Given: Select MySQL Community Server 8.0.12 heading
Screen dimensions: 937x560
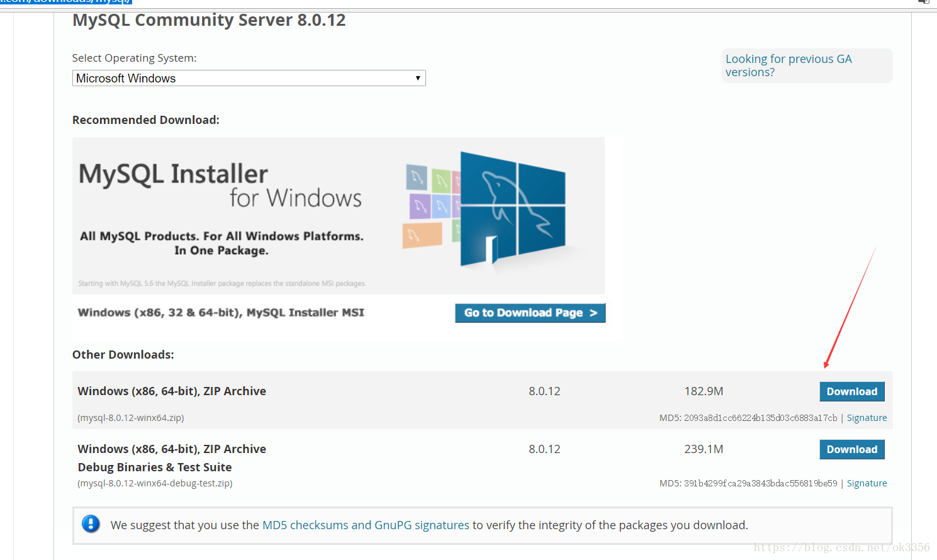Looking at the screenshot, I should [x=209, y=20].
